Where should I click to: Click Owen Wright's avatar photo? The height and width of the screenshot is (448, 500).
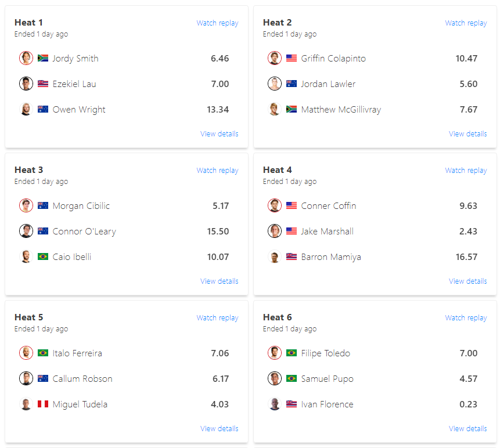[x=26, y=109]
